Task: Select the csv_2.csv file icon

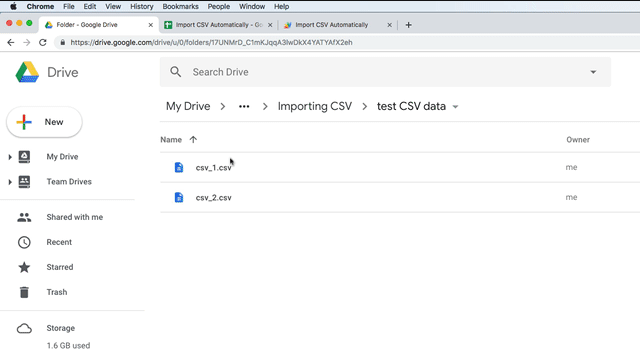Action: pyautogui.click(x=179, y=198)
